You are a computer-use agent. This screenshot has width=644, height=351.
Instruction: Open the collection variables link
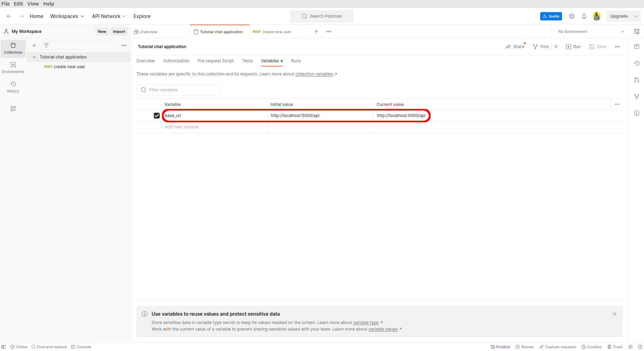click(314, 74)
